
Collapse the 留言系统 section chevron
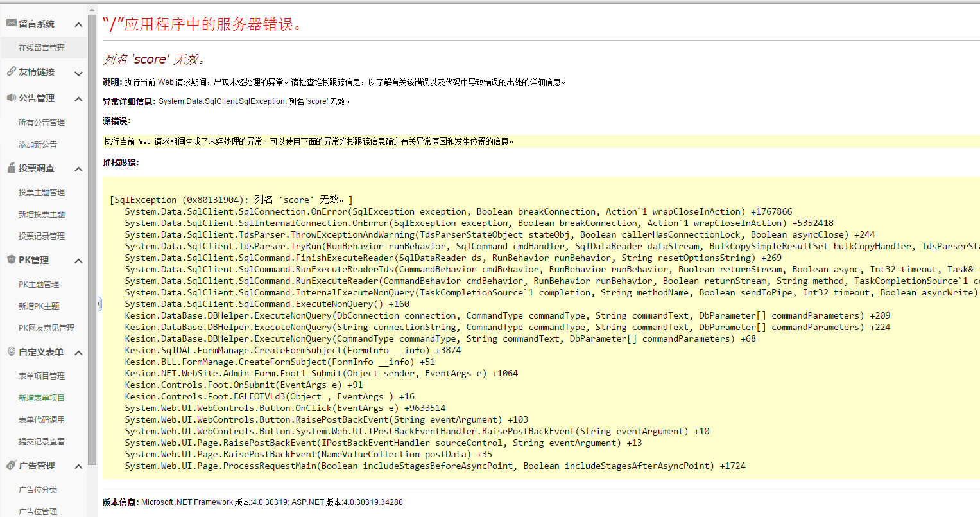[78, 24]
